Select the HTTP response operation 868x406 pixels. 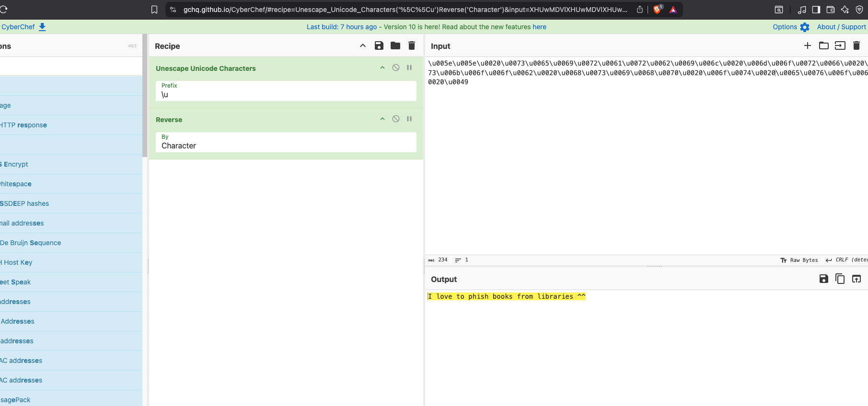pyautogui.click(x=71, y=125)
